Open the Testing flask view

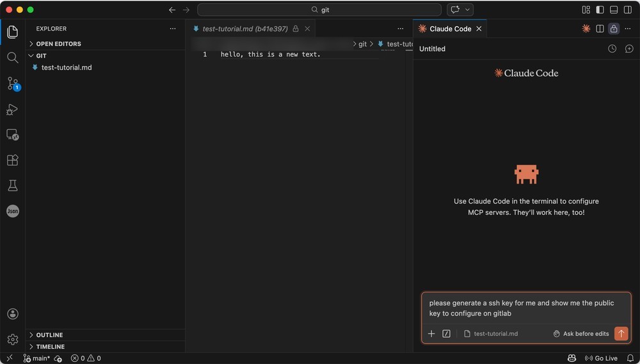13,186
